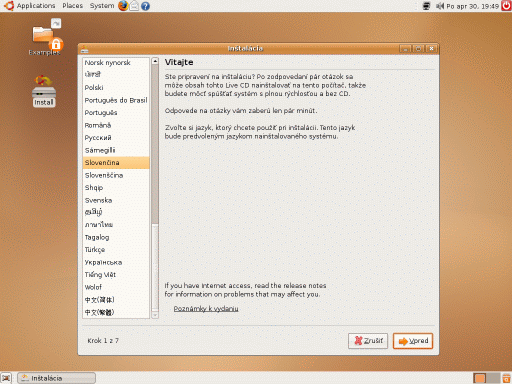This screenshot has height=384, width=512.
Task: Select Shqip language
Action: [116, 188]
